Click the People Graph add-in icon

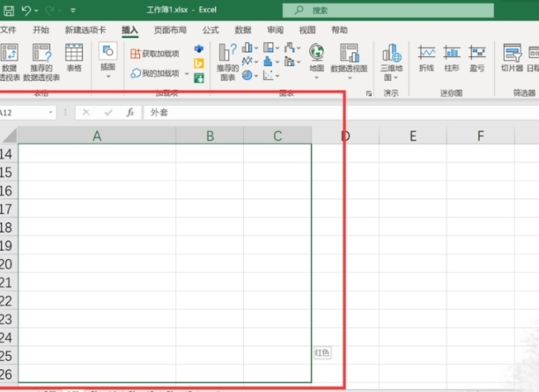click(199, 78)
